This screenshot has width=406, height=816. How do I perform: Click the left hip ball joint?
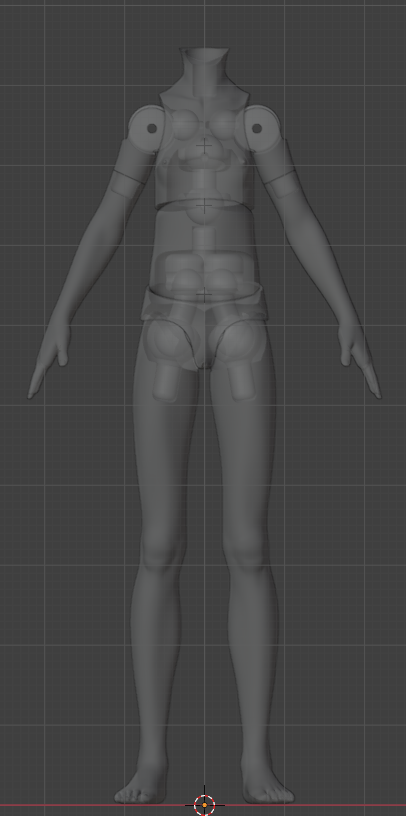click(x=168, y=341)
